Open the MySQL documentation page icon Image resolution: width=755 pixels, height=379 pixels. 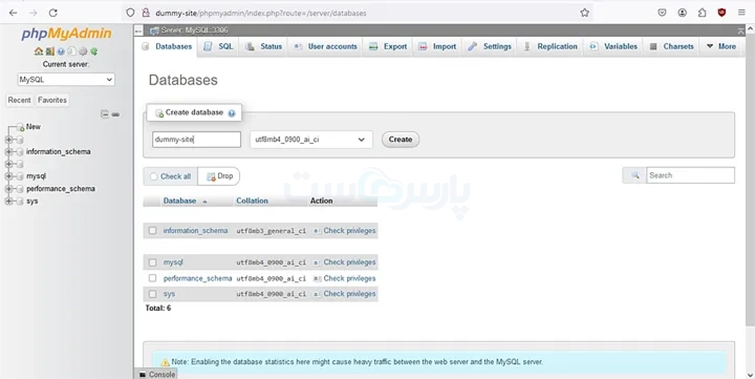click(x=72, y=51)
